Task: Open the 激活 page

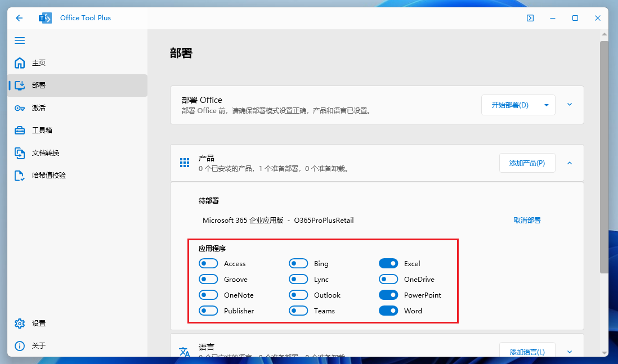Action: [x=77, y=108]
